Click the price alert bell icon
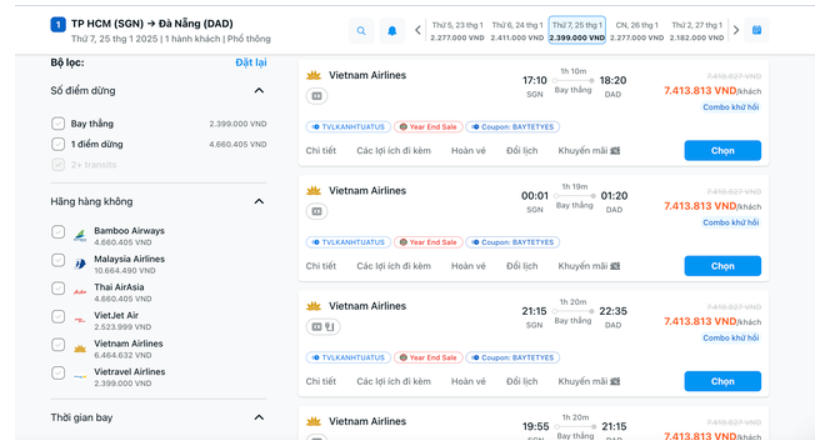The width and height of the screenshot is (830, 440). [x=392, y=31]
